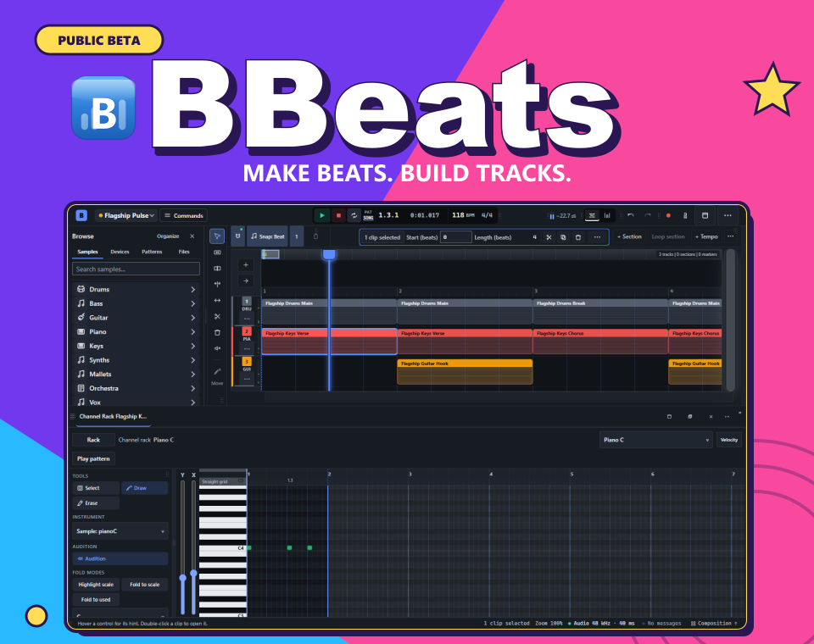814x644 pixels.
Task: Expand the Orchestra sample category
Action: [136, 388]
